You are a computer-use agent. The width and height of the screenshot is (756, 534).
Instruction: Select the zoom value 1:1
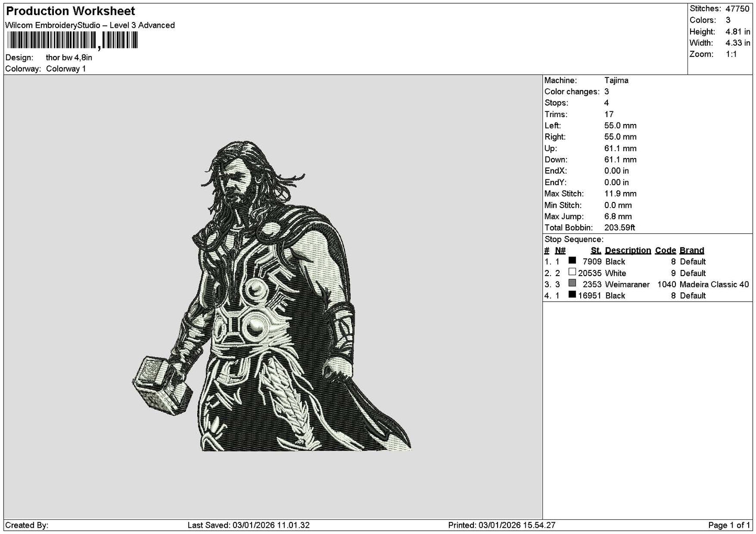731,54
